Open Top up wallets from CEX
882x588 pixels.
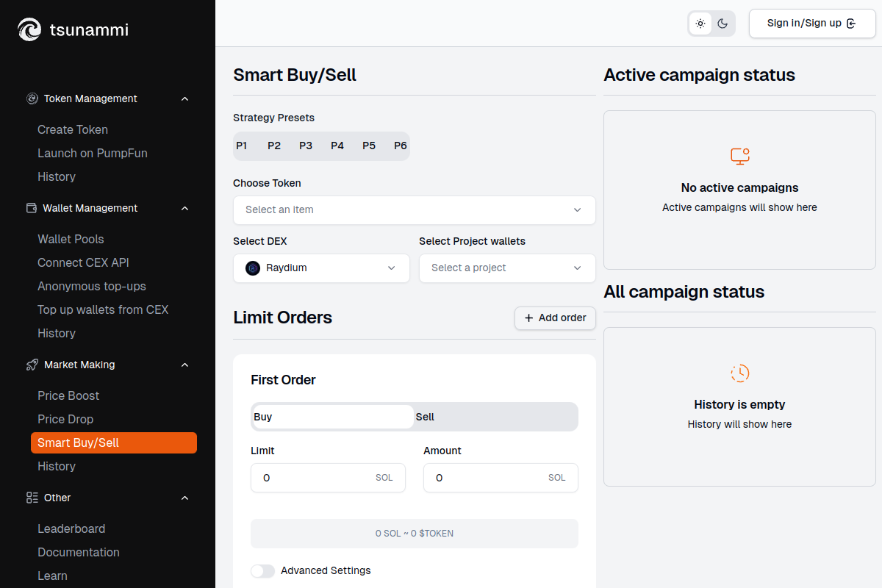click(103, 309)
